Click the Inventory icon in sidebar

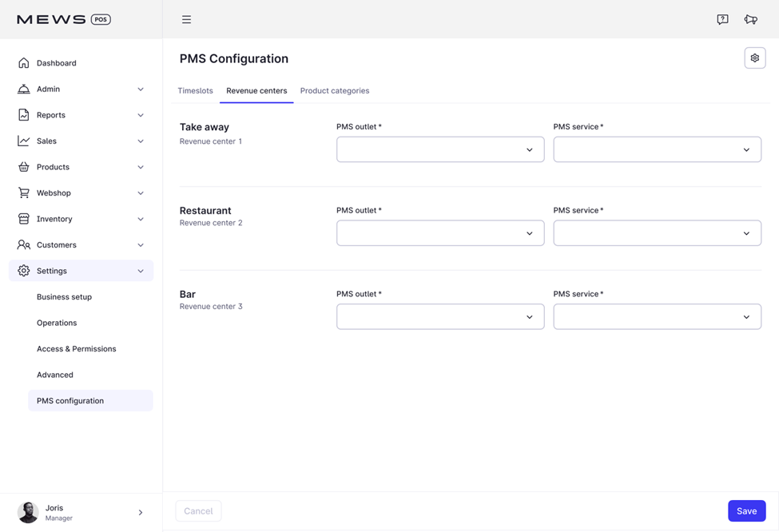coord(24,219)
